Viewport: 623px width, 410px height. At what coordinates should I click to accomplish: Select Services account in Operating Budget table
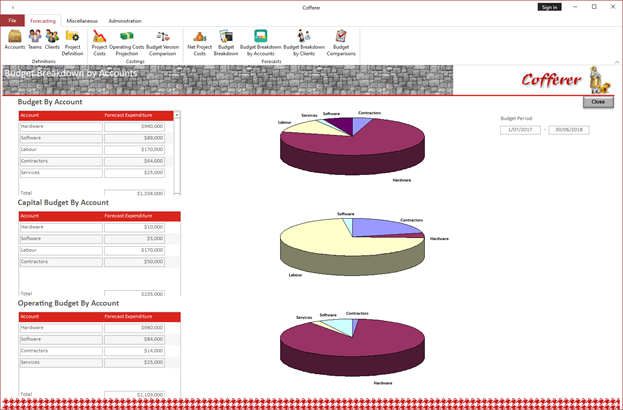click(x=61, y=363)
